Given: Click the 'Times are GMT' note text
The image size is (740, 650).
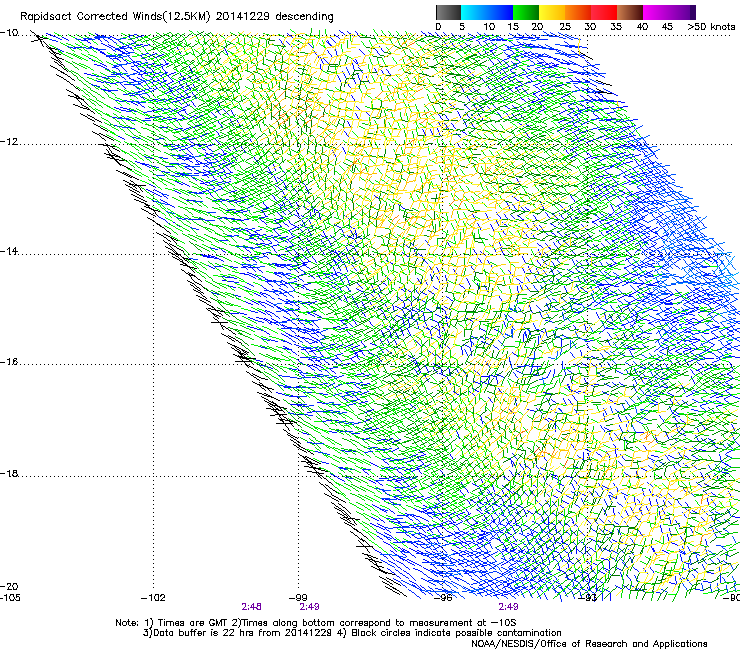Looking at the screenshot, I should click(x=191, y=623).
